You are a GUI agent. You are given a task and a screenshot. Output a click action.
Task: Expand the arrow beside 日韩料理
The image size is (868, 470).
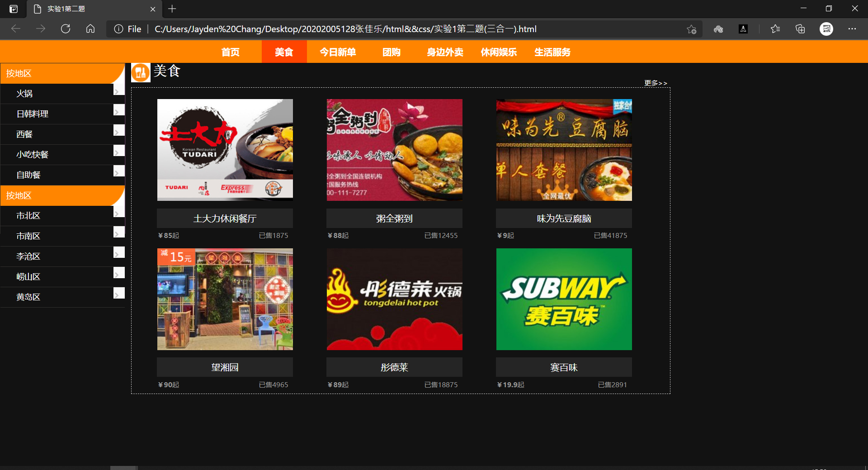coord(119,110)
